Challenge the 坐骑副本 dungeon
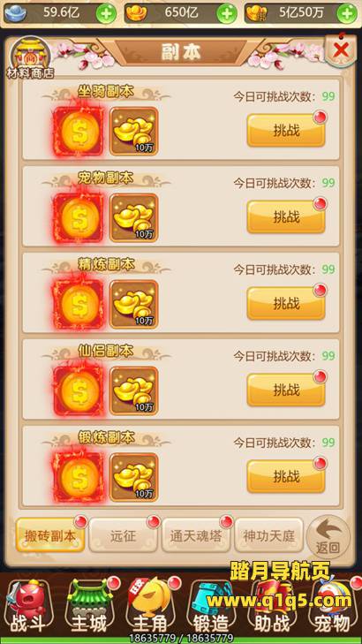 (286, 131)
